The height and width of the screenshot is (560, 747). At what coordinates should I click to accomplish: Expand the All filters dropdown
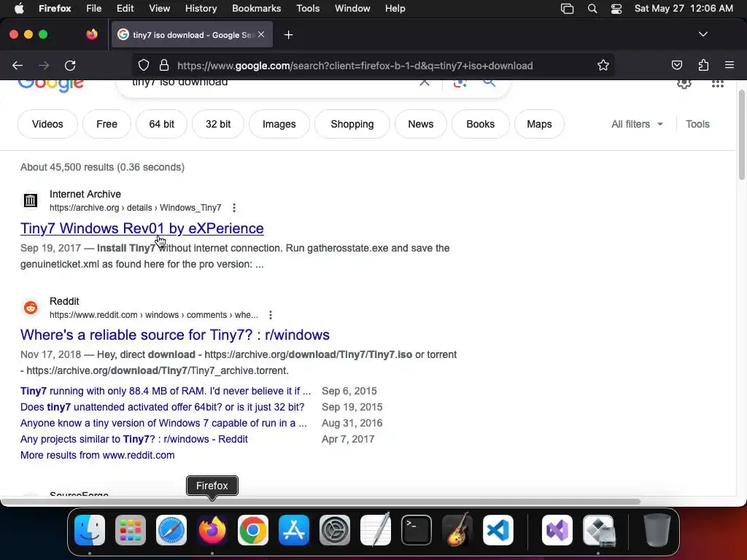pyautogui.click(x=637, y=124)
